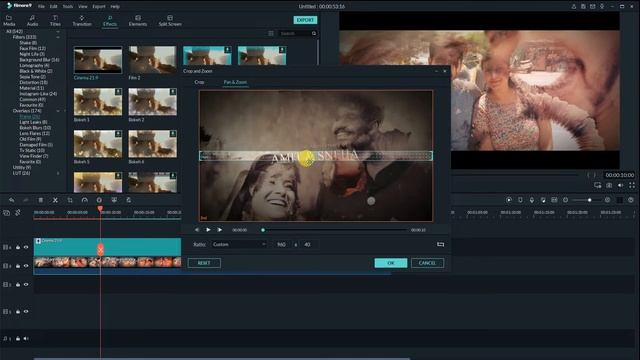Viewport: 640px width, 360px height.
Task: Click the search magnifier in effects library
Action: [x=314, y=33]
